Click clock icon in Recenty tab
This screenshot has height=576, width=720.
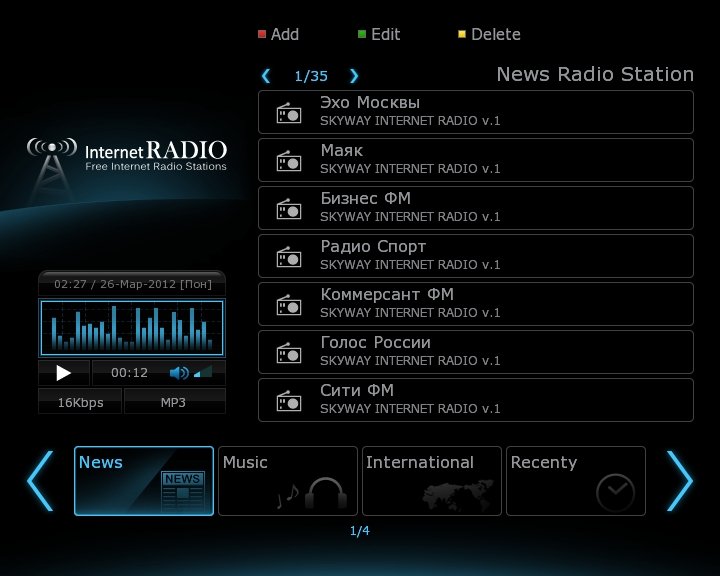click(615, 493)
